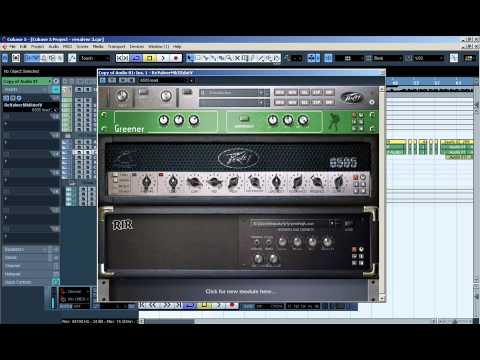Click the gear settings icon near Peavey logo
480x360 pixels.
tap(372, 102)
